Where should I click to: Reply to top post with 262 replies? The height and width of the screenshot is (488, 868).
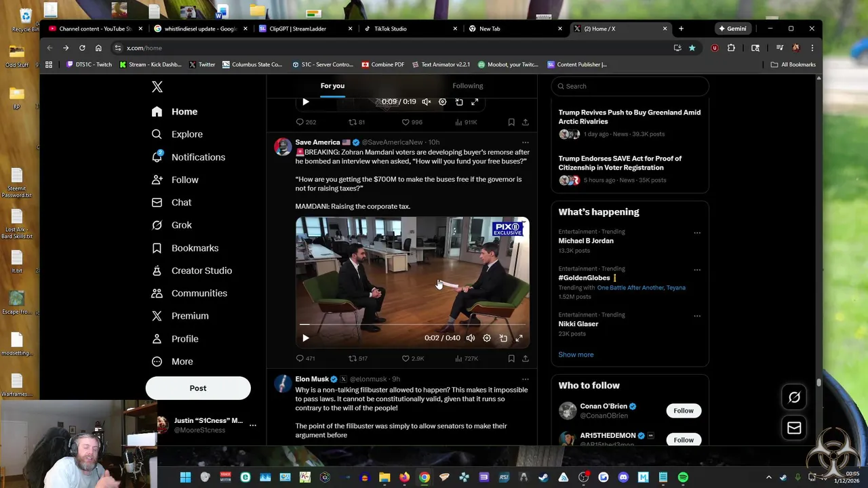tap(306, 122)
